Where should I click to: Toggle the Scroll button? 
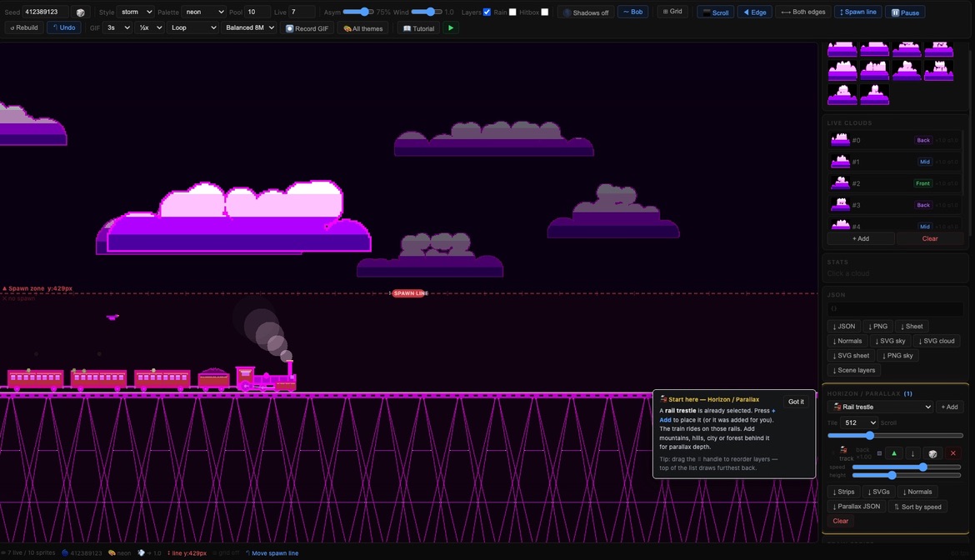716,12
